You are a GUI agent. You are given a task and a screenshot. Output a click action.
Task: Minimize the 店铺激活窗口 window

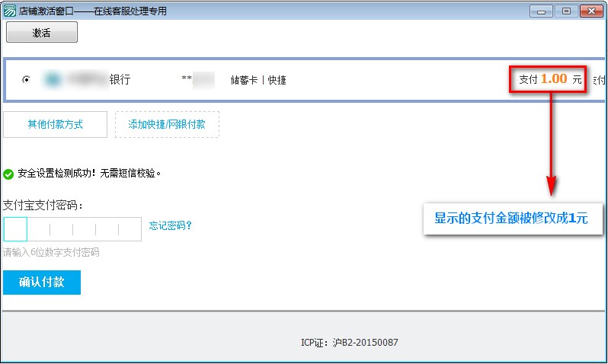[541, 11]
